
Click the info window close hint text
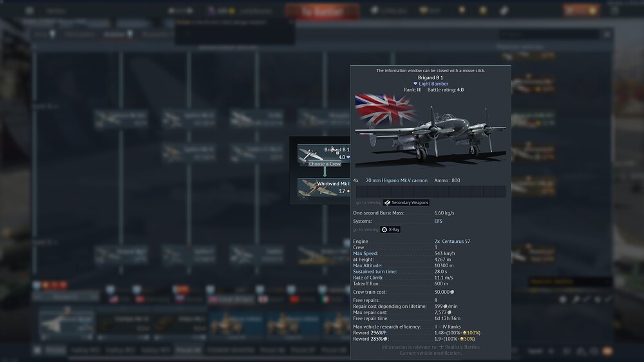(430, 71)
